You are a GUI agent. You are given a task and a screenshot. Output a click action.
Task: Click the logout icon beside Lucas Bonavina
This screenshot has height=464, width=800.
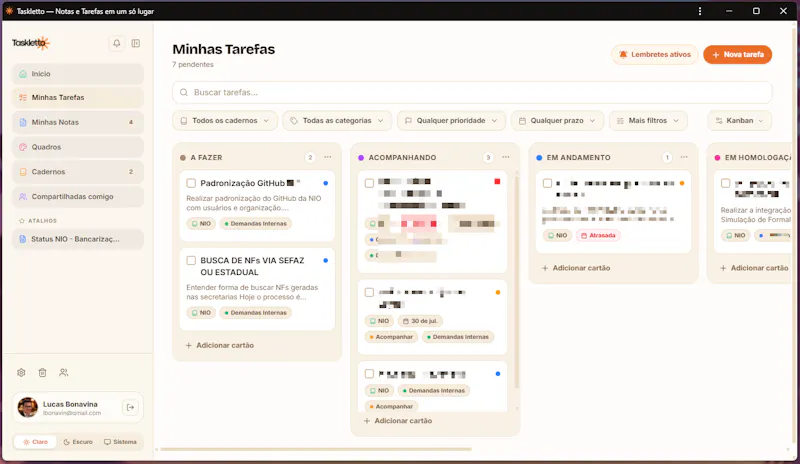[131, 407]
